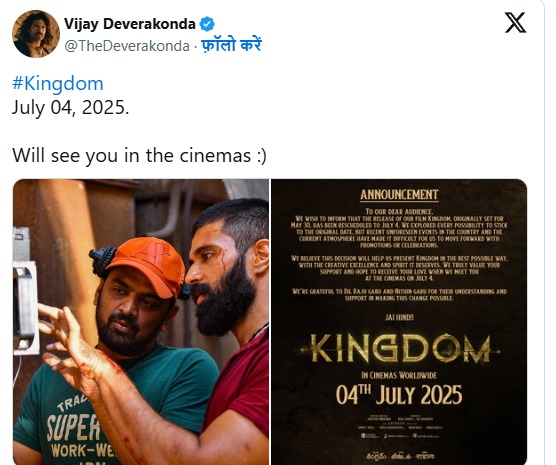Open the @TheDeverakonda handle link

(x=127, y=46)
